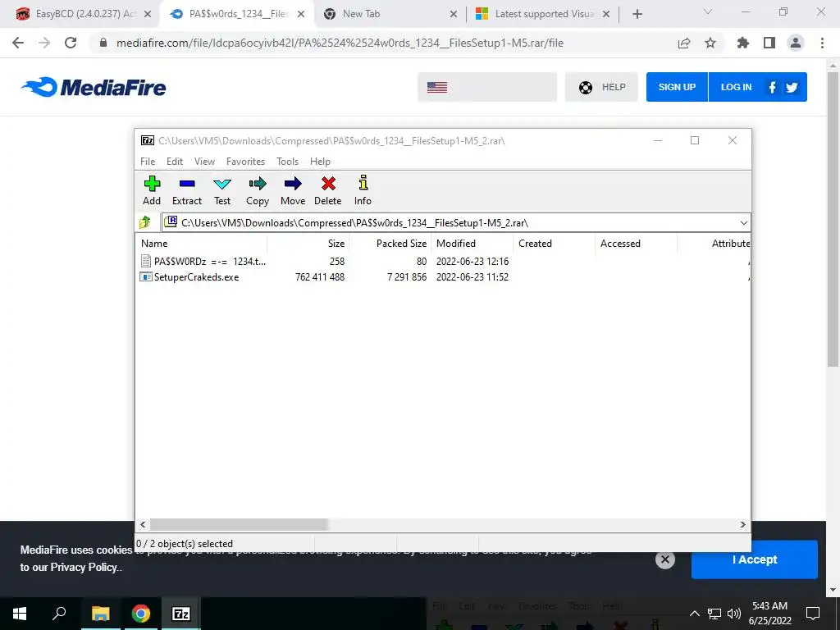Open the 7-Zip View menu

point(204,162)
